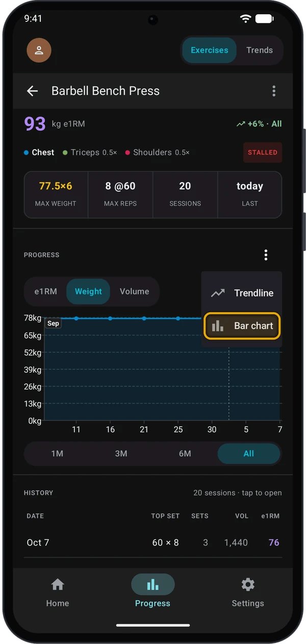This screenshot has width=306, height=644.
Task: Open the profile avatar icon
Action: coord(39,50)
